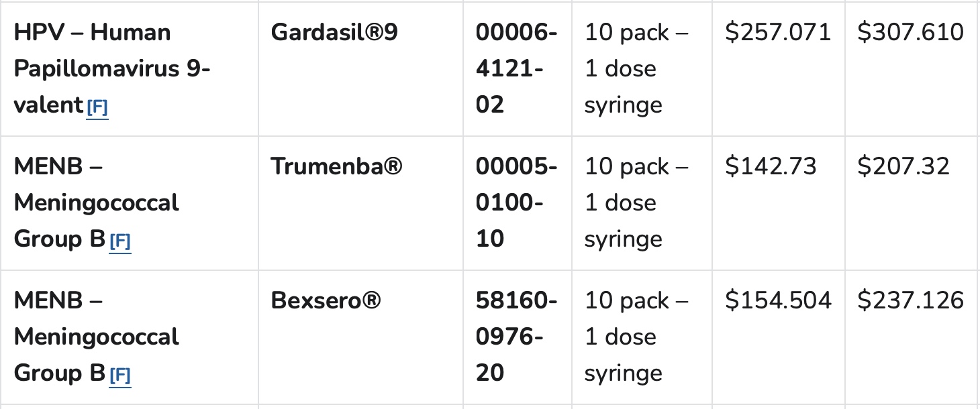Select the HPV – Human Papillomavirus vaccine name
Screen dimensions: 980x409
pos(111,68)
